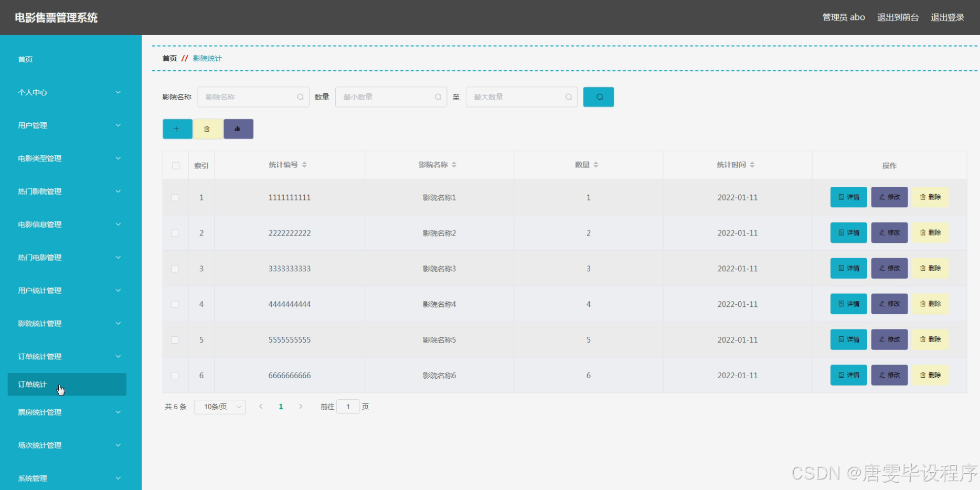980x490 pixels.
Task: Expand 热门电影管理 sidebar menu
Action: 67,258
